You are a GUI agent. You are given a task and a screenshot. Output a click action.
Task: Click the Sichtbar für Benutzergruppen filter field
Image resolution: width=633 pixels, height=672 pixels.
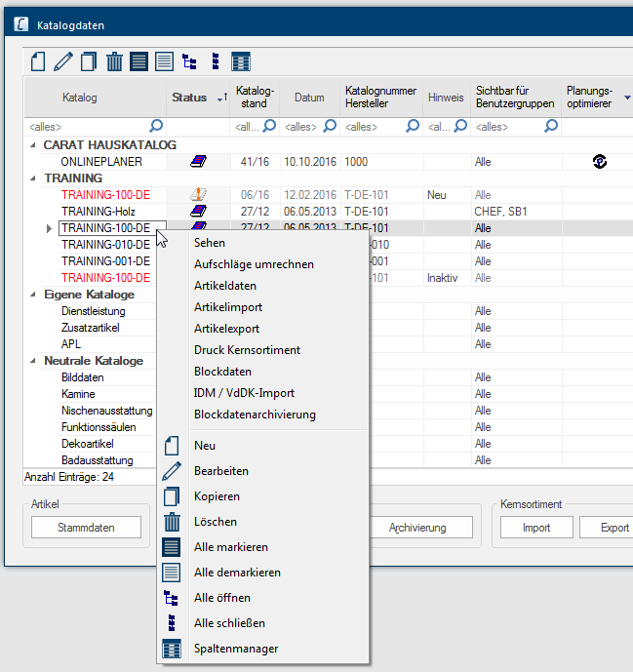[x=507, y=126]
